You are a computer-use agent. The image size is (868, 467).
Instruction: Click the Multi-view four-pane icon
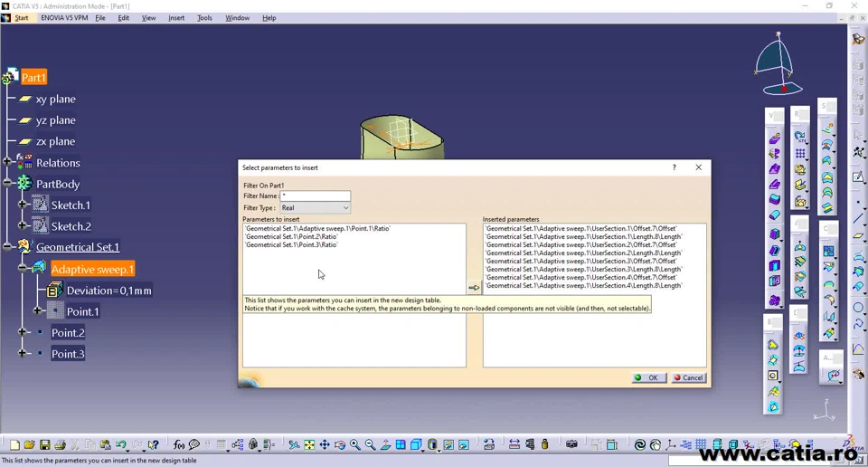click(x=401, y=444)
